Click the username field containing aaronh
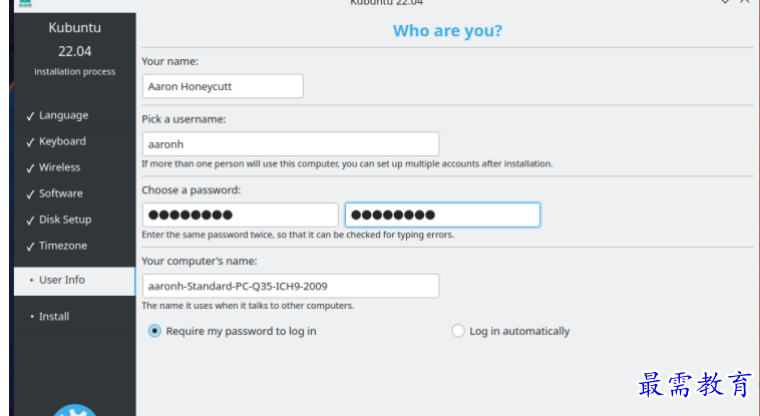 [x=290, y=144]
